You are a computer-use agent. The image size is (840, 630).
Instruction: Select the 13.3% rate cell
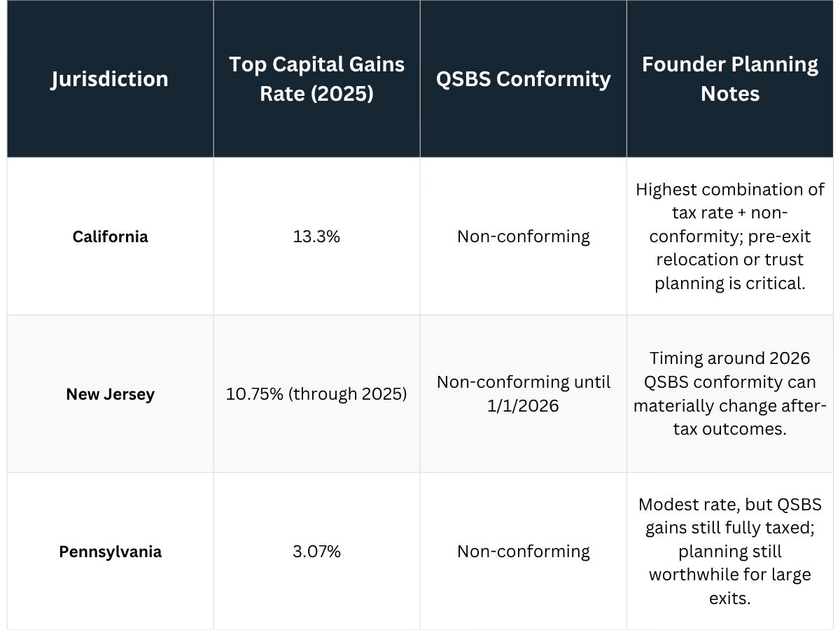tap(316, 237)
